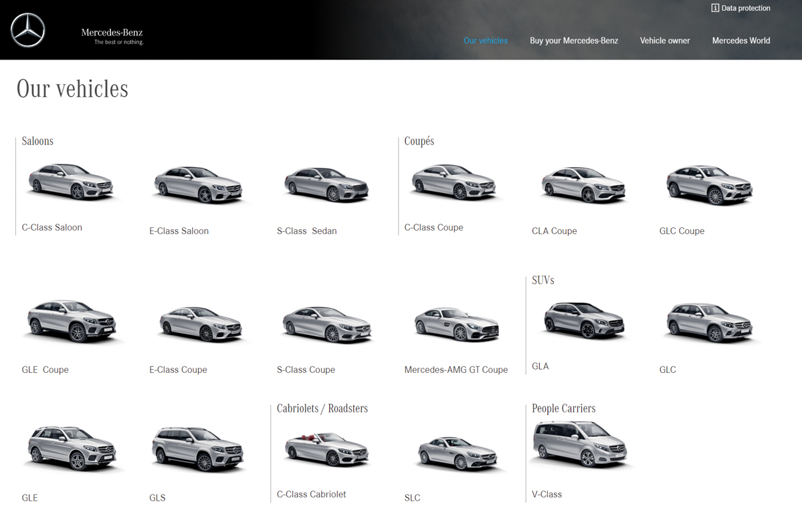Viewport: 802px width, 532px height.
Task: Click the S-Class Coupe label
Action: point(306,370)
